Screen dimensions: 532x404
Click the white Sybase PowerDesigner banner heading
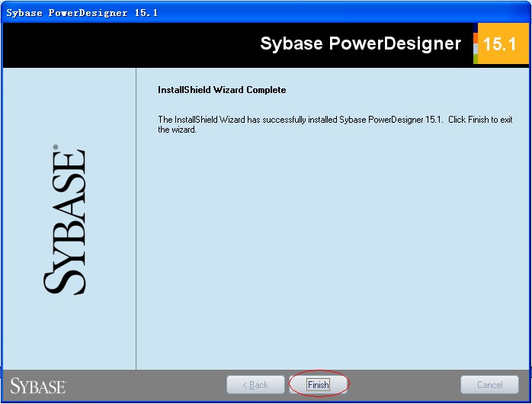361,43
